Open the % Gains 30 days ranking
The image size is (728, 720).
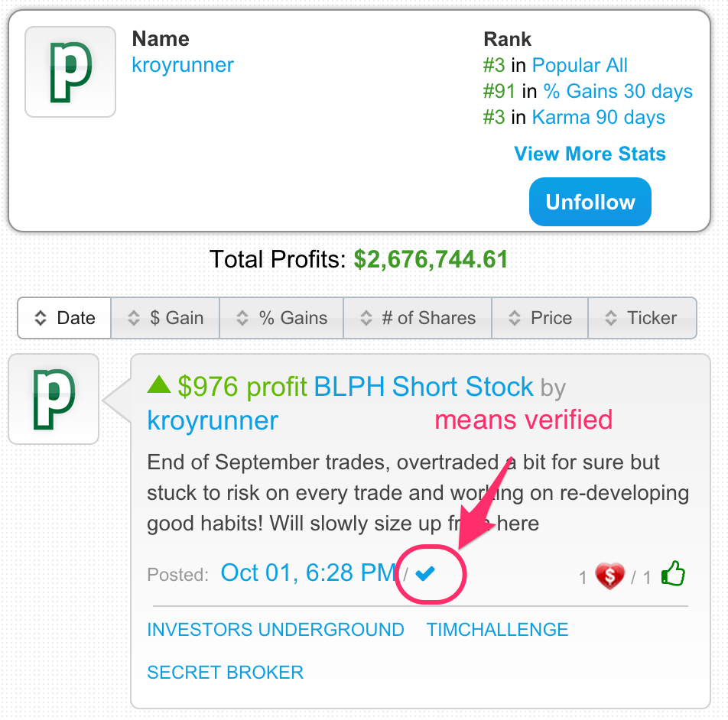pos(618,92)
